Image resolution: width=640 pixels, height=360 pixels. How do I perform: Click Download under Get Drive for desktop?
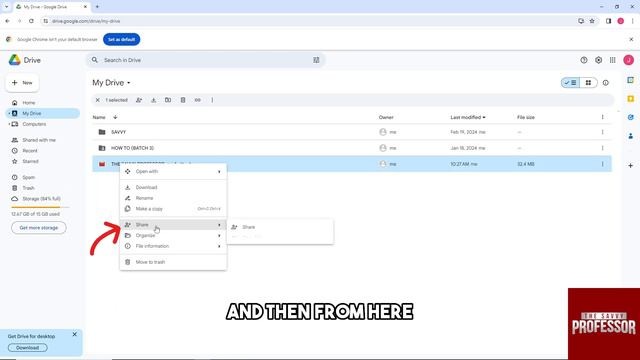[x=27, y=348]
